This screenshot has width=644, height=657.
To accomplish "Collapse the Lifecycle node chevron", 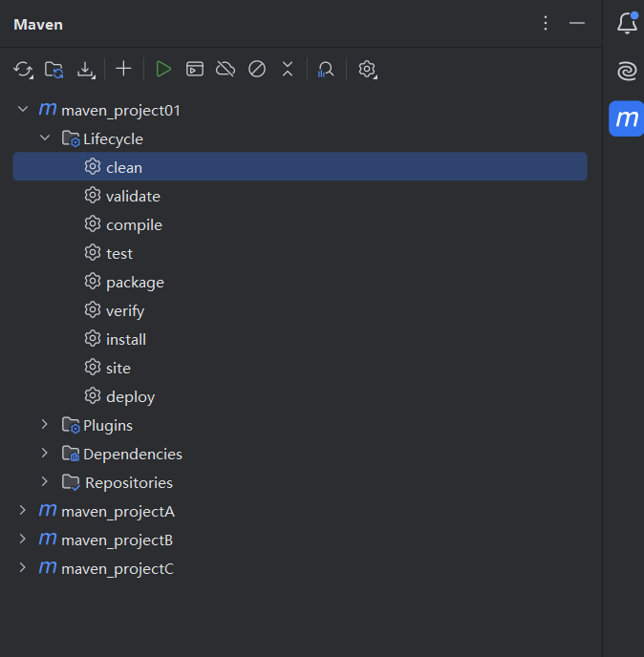I will 45,138.
